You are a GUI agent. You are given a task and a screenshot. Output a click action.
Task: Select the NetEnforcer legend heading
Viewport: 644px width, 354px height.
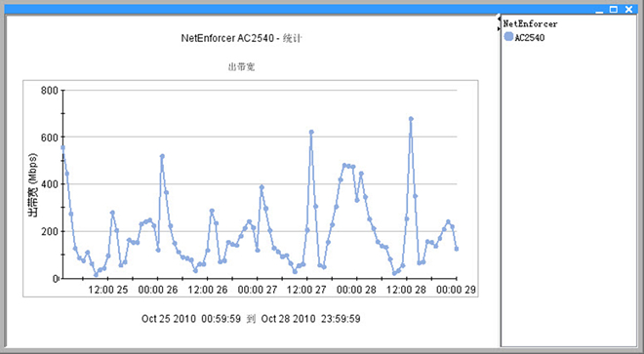[530, 23]
